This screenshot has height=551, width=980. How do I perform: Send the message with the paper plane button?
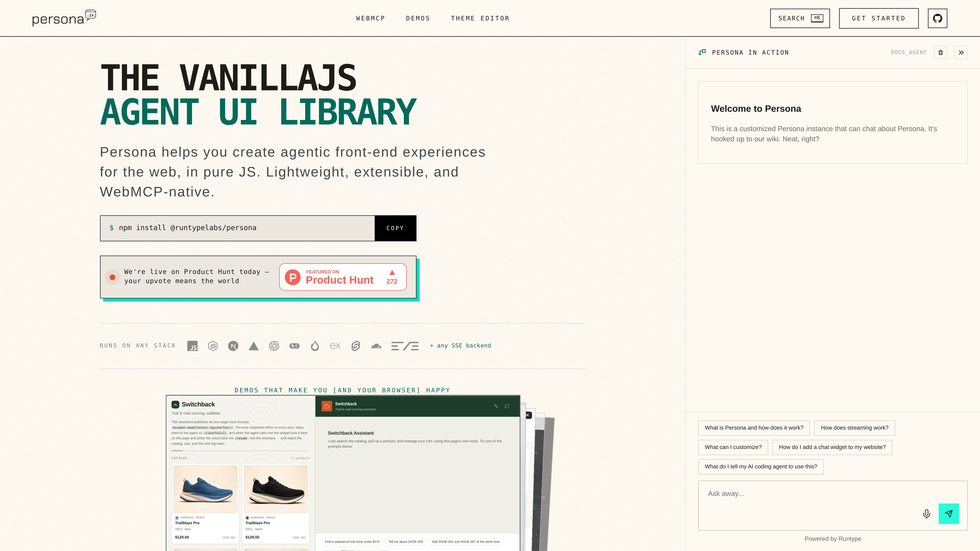[949, 514]
